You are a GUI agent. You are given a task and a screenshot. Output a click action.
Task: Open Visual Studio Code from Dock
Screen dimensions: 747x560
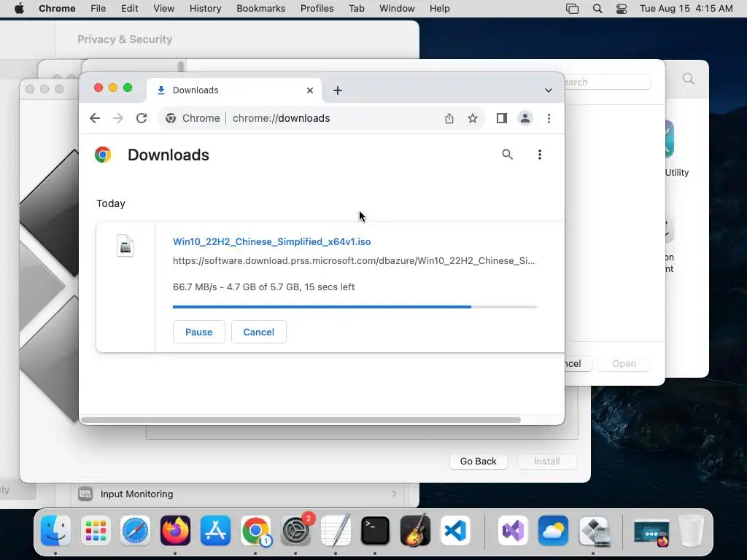pos(455,531)
